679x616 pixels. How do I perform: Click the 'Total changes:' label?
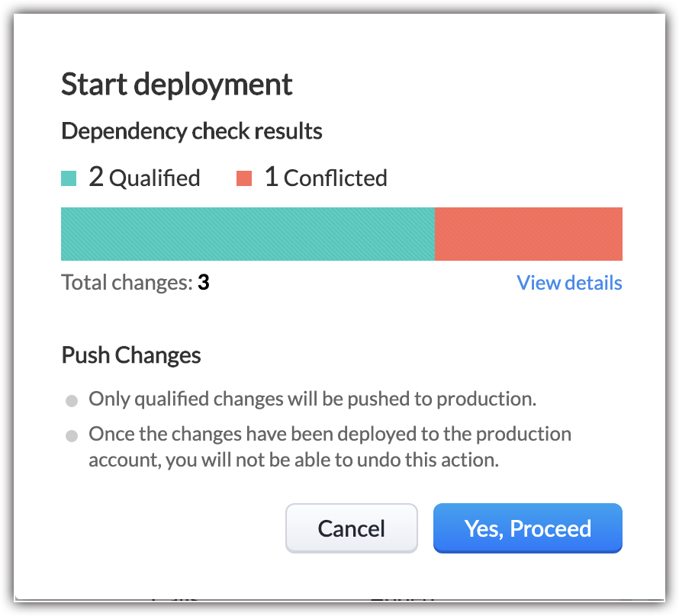(127, 283)
